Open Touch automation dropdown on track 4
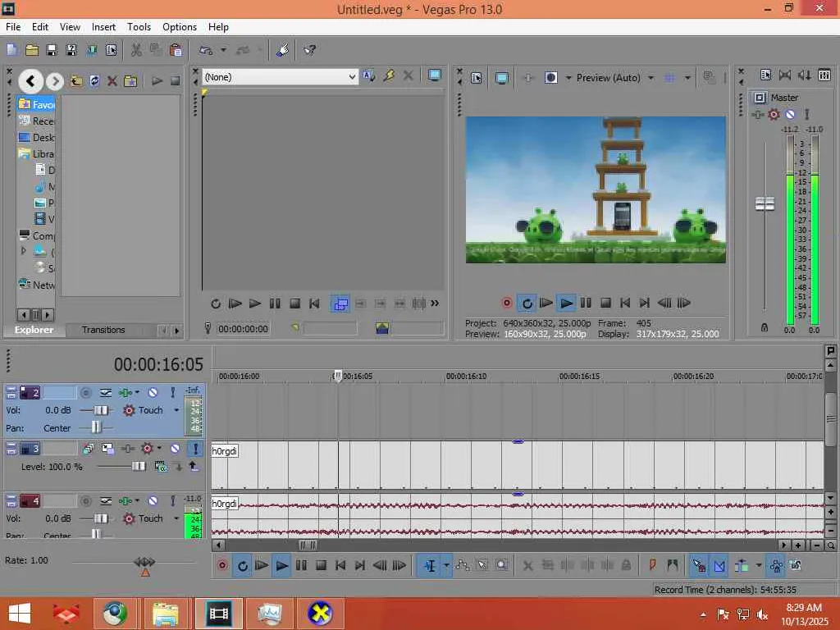This screenshot has height=630, width=840. click(x=176, y=518)
